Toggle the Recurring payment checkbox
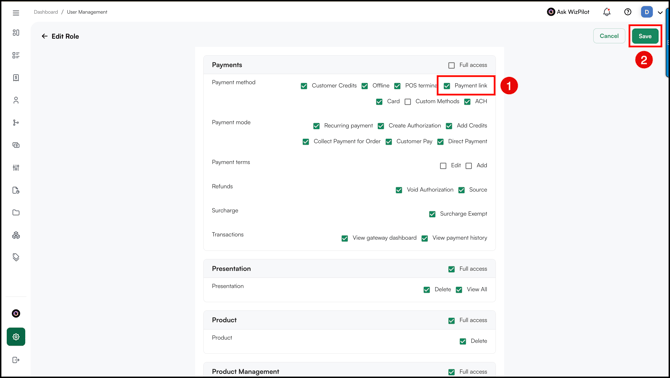Image resolution: width=670 pixels, height=378 pixels. [316, 126]
